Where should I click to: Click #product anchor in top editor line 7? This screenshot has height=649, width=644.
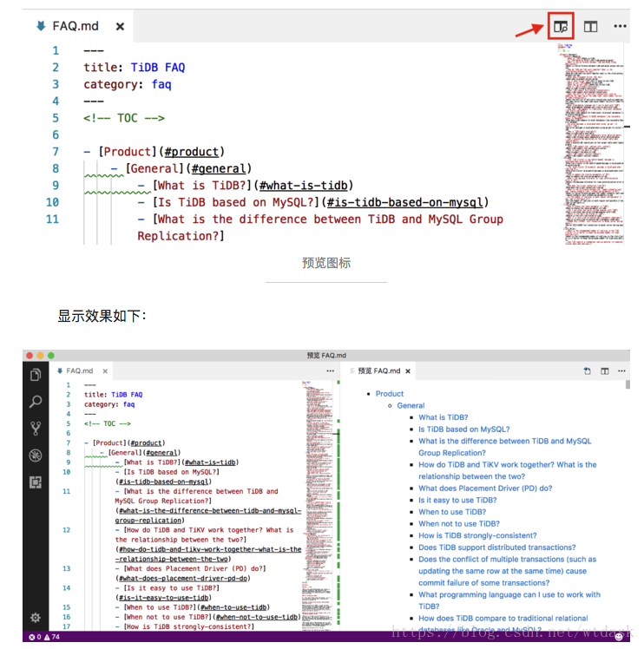(191, 152)
